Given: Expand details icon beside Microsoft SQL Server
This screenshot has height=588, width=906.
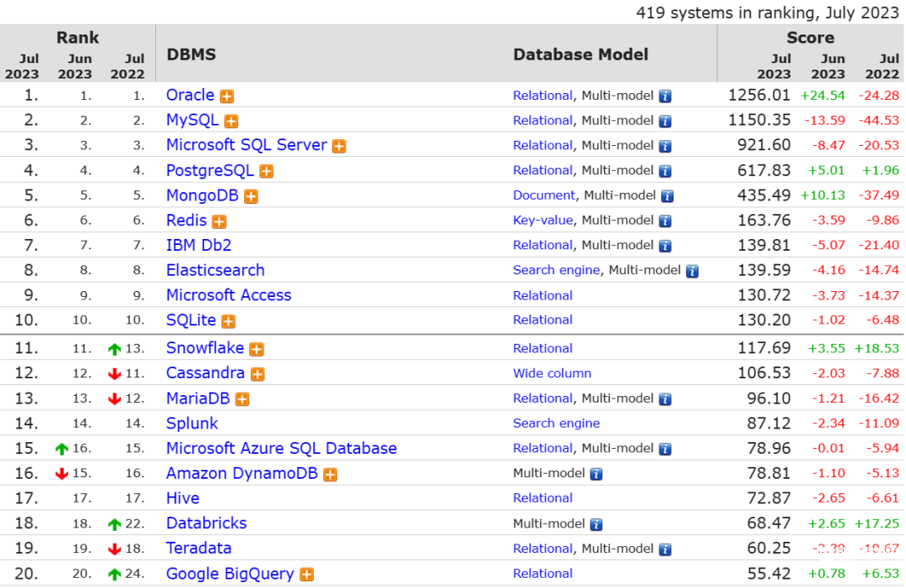Looking at the screenshot, I should point(339,147).
